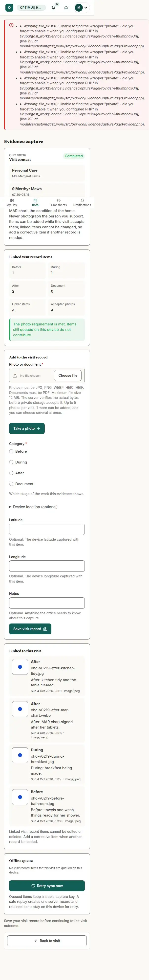Switch to the Timesheets tab
The width and height of the screenshot is (149, 980).
click(59, 202)
